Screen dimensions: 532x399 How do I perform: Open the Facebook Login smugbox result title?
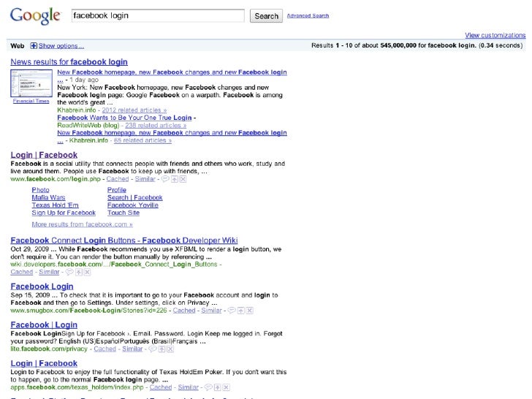42,286
